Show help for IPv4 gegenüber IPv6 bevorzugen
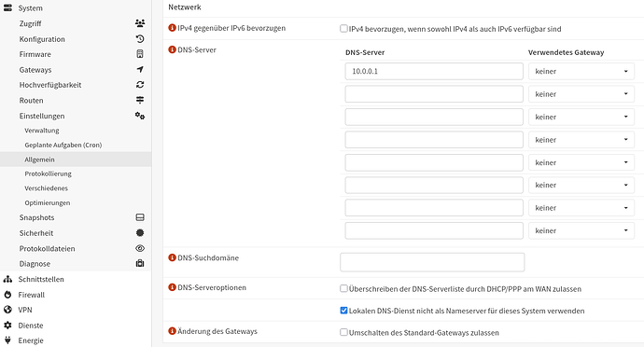The width and height of the screenshot is (644, 347). click(172, 28)
